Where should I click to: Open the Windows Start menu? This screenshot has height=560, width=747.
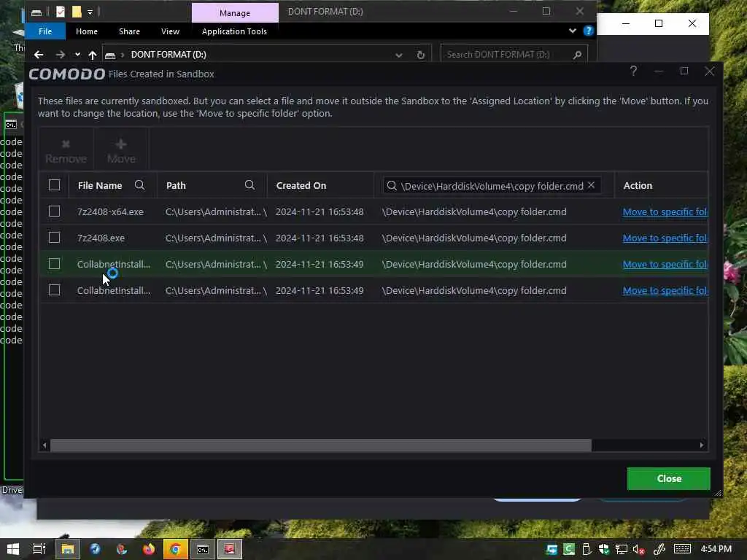13,549
